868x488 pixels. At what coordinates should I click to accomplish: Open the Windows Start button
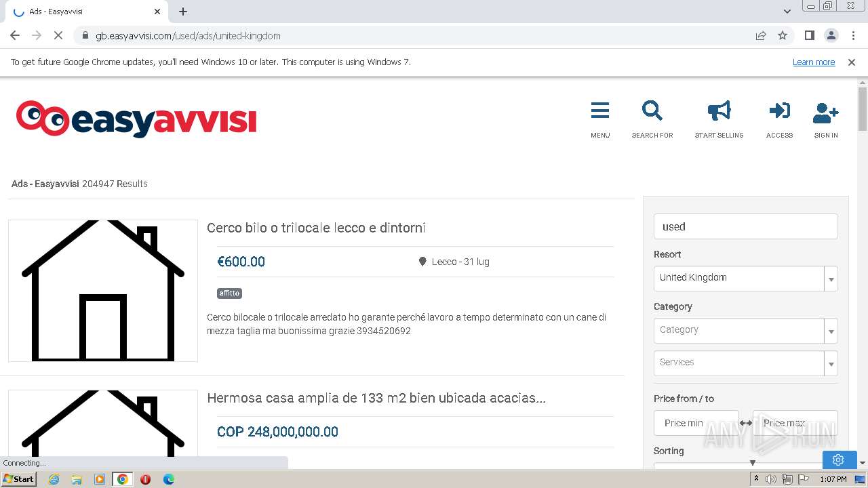pos(19,479)
